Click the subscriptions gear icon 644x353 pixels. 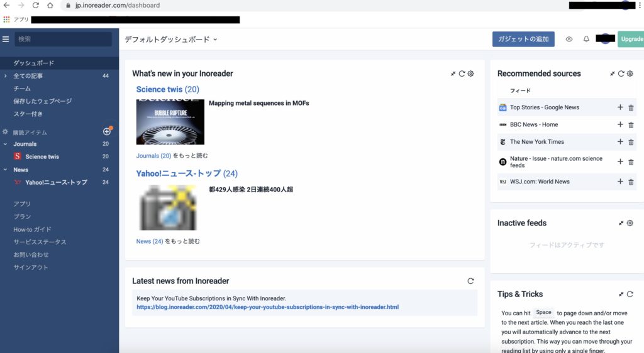(x=5, y=132)
